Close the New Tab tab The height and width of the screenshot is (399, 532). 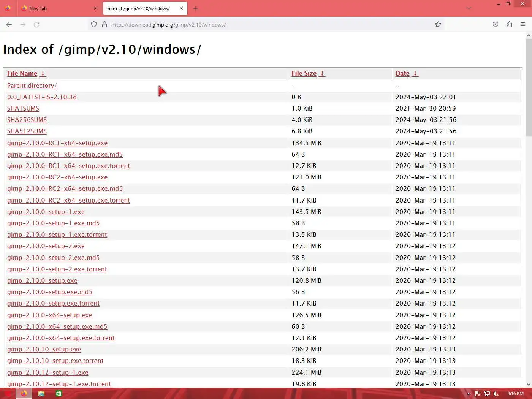tap(95, 8)
